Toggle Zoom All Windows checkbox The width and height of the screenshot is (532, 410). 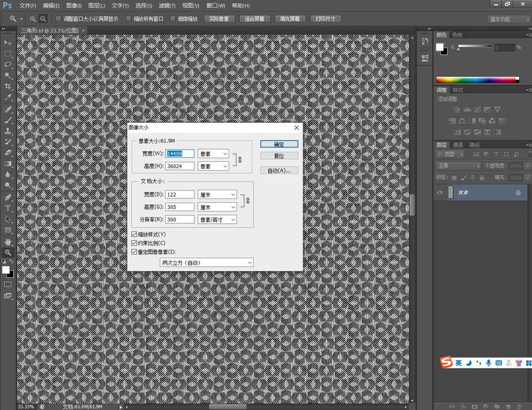click(128, 19)
